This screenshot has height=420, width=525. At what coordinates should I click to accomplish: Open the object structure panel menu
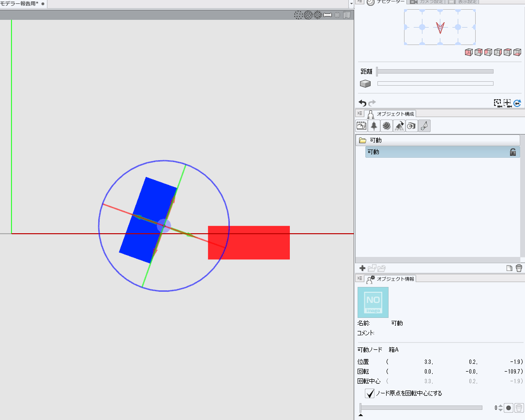coord(360,113)
